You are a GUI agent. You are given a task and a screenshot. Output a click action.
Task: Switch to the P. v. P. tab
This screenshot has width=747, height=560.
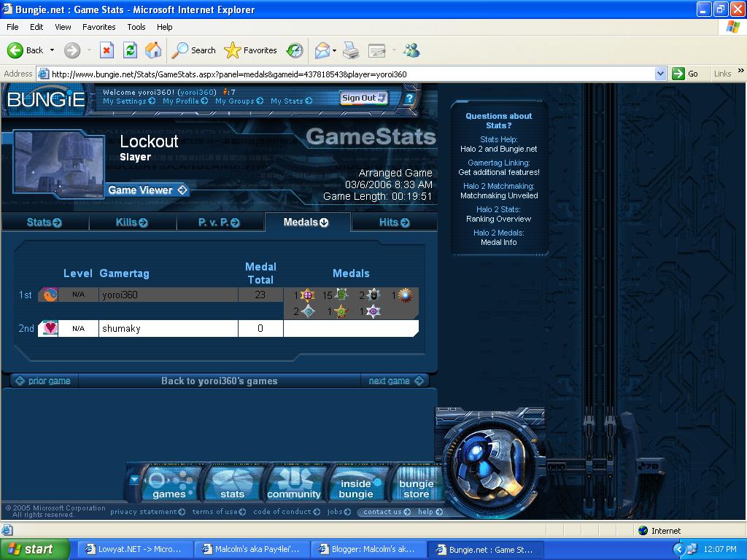(220, 222)
